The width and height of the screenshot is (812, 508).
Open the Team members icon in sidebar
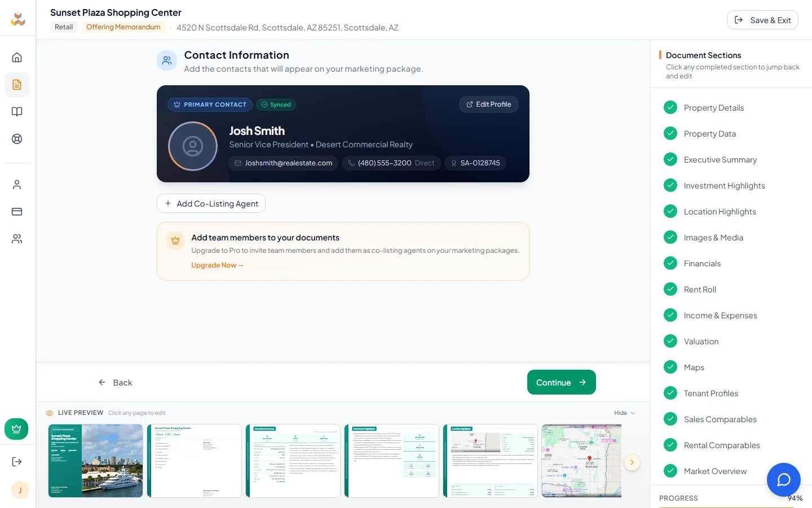tap(17, 239)
